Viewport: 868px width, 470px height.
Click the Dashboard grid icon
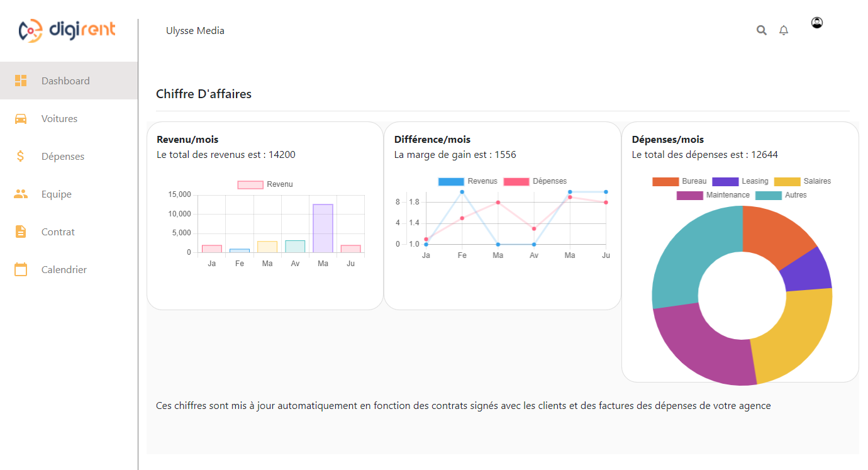pyautogui.click(x=21, y=81)
